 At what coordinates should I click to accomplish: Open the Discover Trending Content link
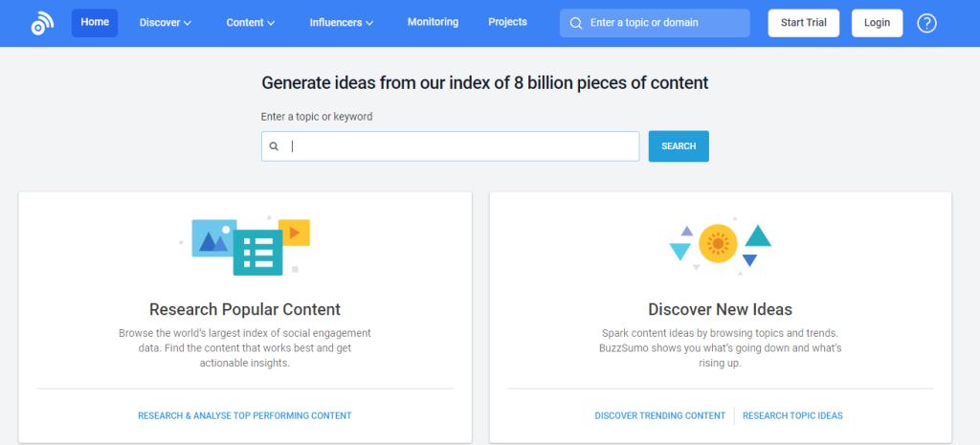coord(660,415)
